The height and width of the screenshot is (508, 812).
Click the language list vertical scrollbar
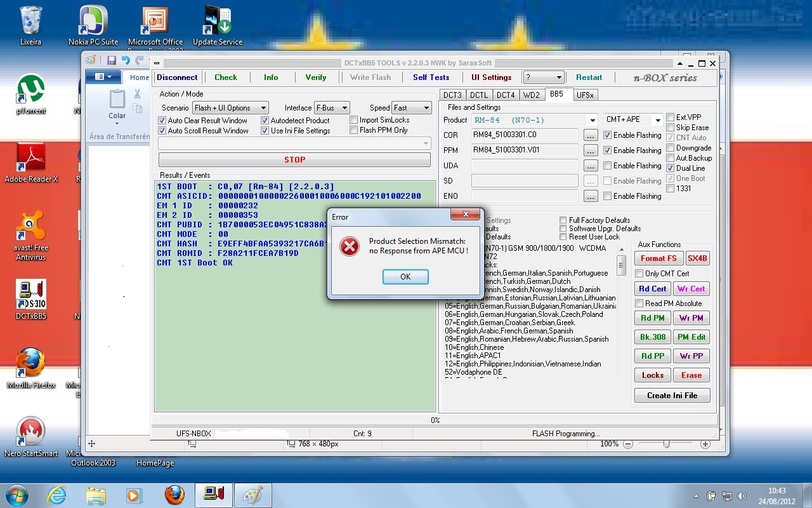(621, 311)
